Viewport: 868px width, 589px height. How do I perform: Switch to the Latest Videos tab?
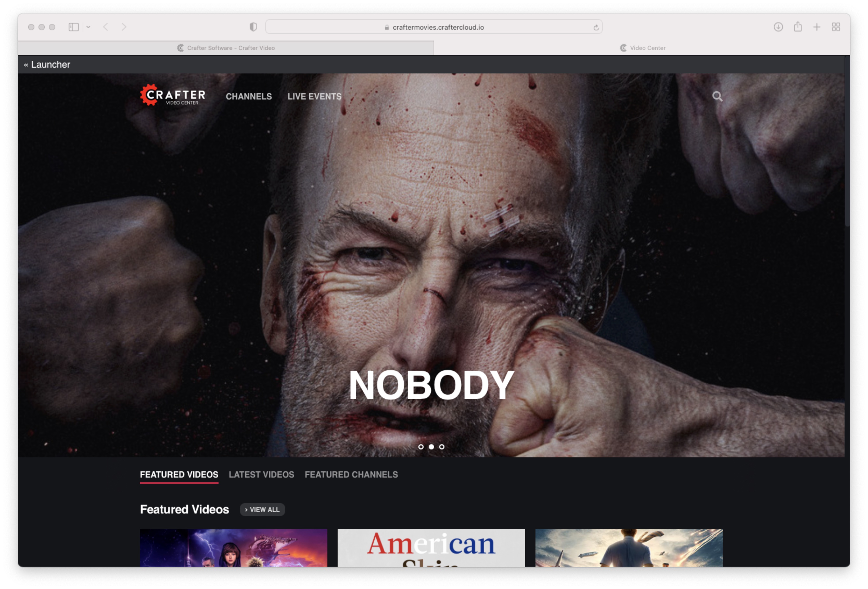pyautogui.click(x=261, y=474)
